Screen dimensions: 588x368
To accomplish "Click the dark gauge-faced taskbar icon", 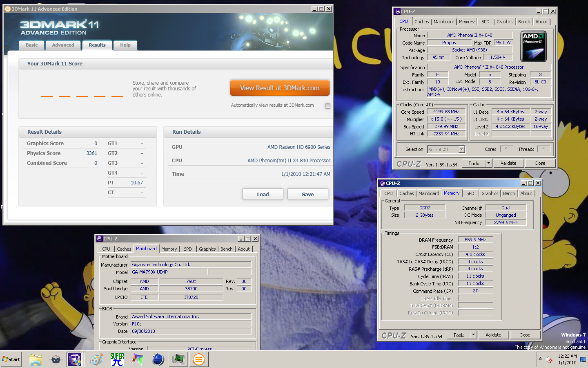I will (x=56, y=359).
